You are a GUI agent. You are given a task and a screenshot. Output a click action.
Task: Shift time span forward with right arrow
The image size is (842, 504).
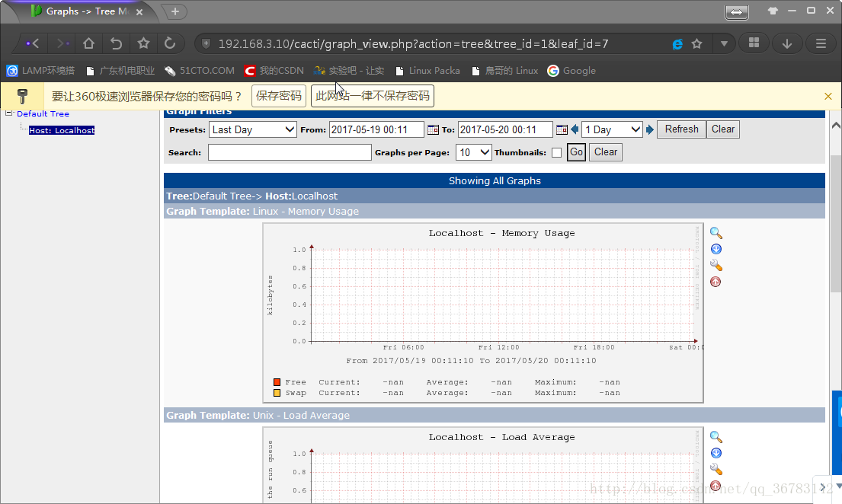tap(650, 129)
